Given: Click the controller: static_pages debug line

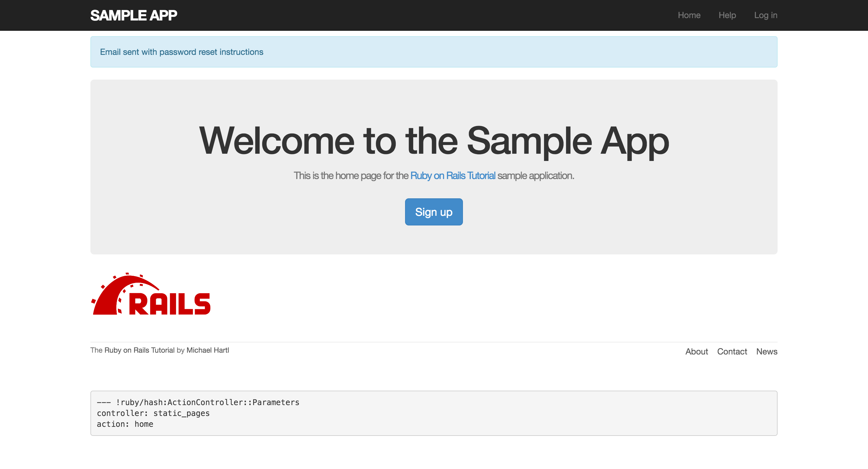Looking at the screenshot, I should (x=153, y=413).
